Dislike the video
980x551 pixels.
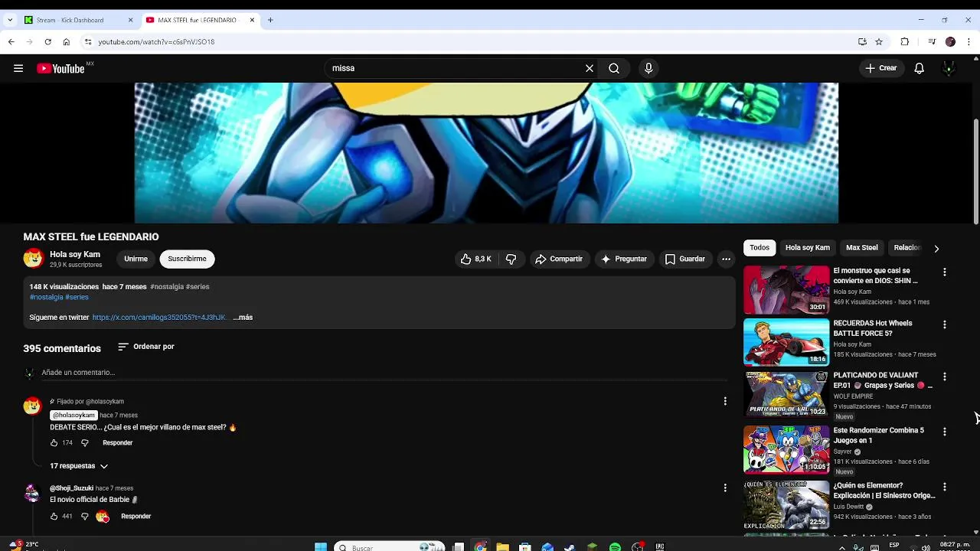(511, 259)
